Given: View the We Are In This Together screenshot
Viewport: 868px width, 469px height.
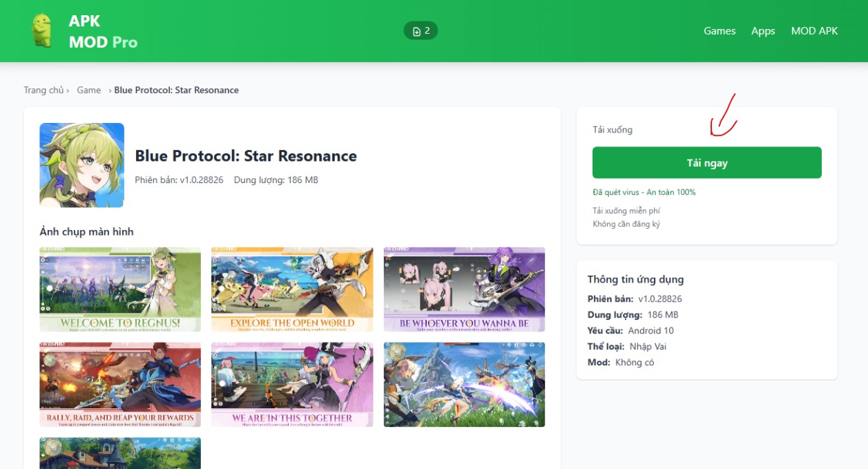Looking at the screenshot, I should 292,385.
